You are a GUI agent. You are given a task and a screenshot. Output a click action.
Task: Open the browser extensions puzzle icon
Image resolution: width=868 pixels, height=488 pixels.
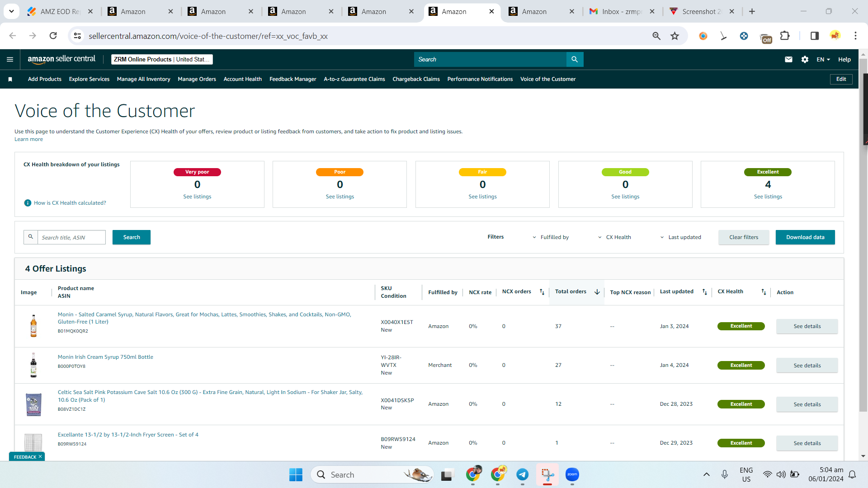(x=785, y=36)
